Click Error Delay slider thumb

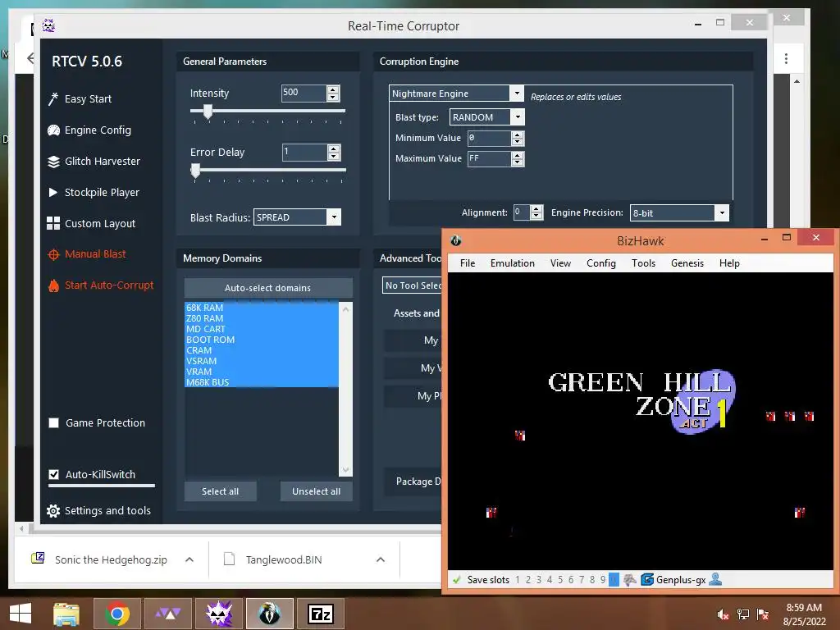(195, 171)
